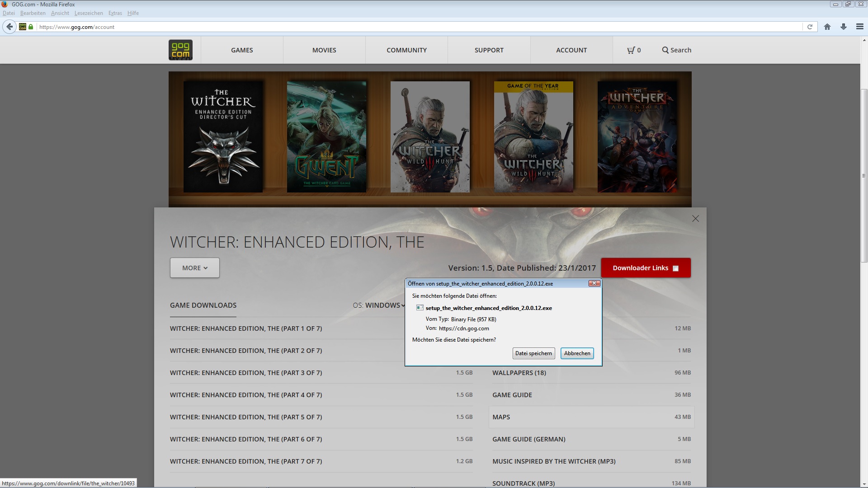Click the page vertical scrollbar thumb

pos(864,176)
